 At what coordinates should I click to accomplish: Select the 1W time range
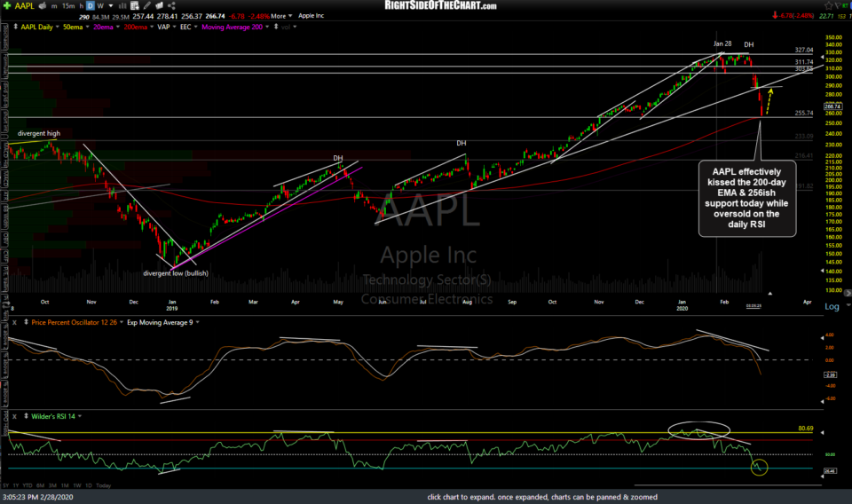point(77,485)
